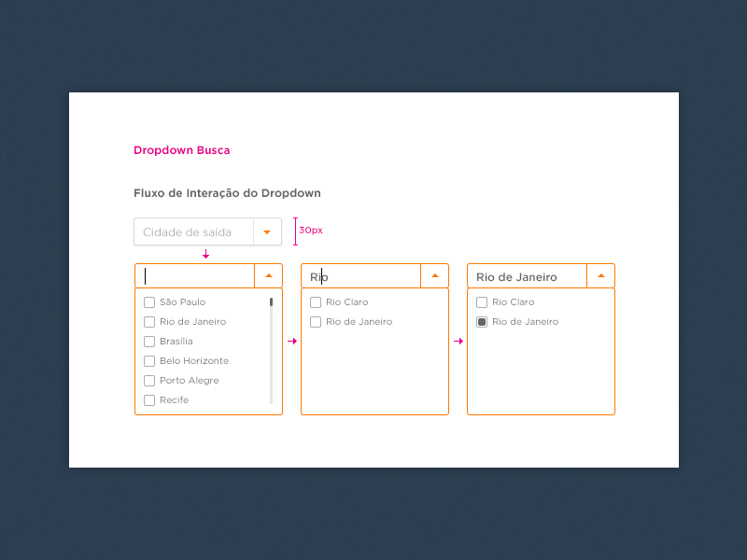Check Rio Claro in the middle panel
This screenshot has height=560, width=747.
tap(316, 301)
